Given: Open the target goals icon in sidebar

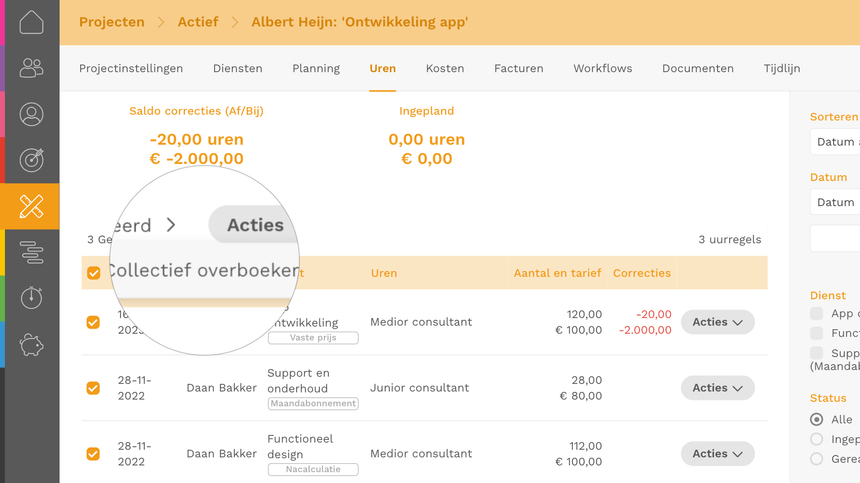Looking at the screenshot, I should coord(31,160).
